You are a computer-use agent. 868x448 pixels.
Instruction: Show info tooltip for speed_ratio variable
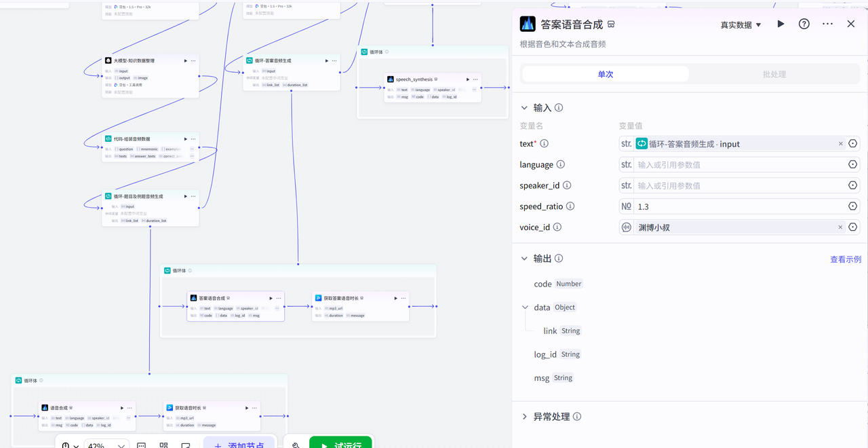coord(570,206)
